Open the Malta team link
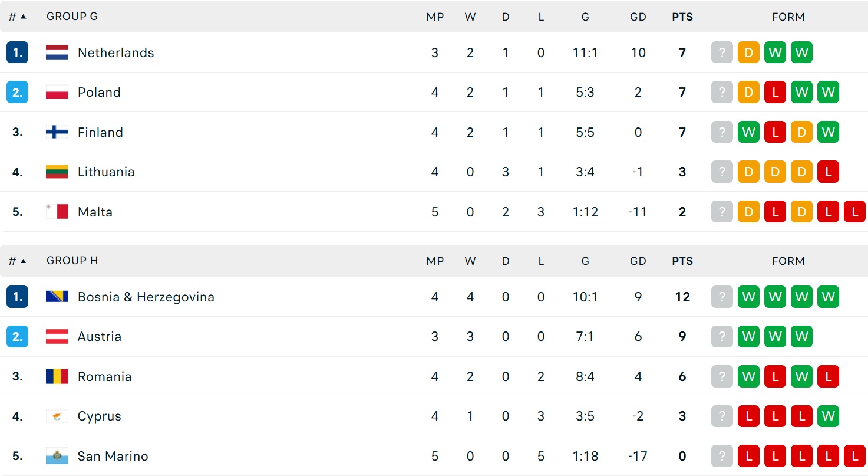This screenshot has width=868, height=476. coord(95,212)
